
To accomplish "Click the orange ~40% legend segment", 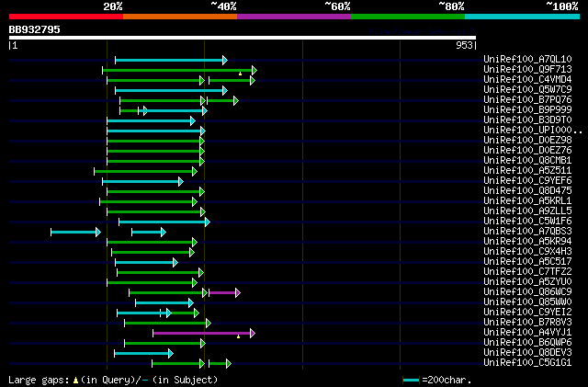I will (x=180, y=17).
